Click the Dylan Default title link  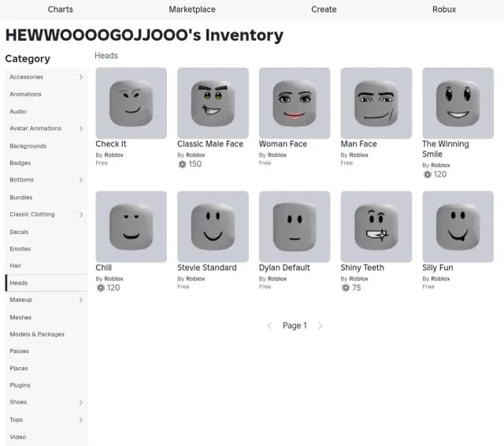[284, 268]
